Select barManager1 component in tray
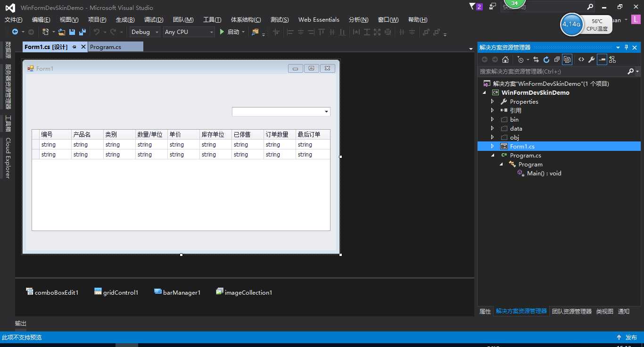 pos(177,292)
